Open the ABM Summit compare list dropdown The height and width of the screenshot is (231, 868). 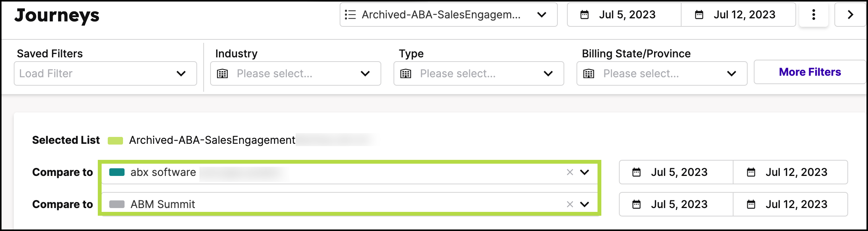point(585,204)
